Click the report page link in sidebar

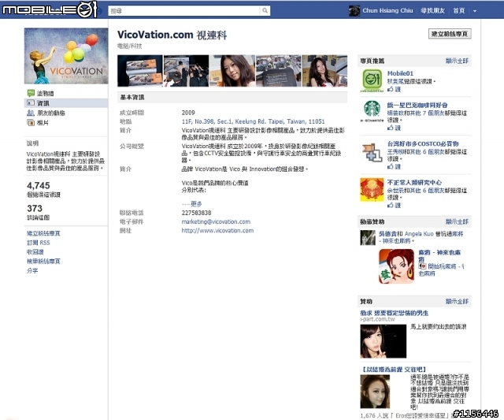[43, 261]
